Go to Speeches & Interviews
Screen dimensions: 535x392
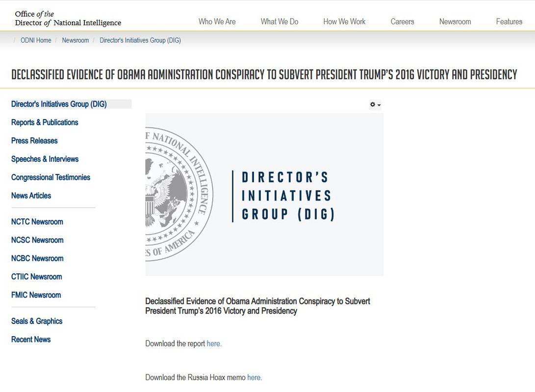tap(45, 159)
